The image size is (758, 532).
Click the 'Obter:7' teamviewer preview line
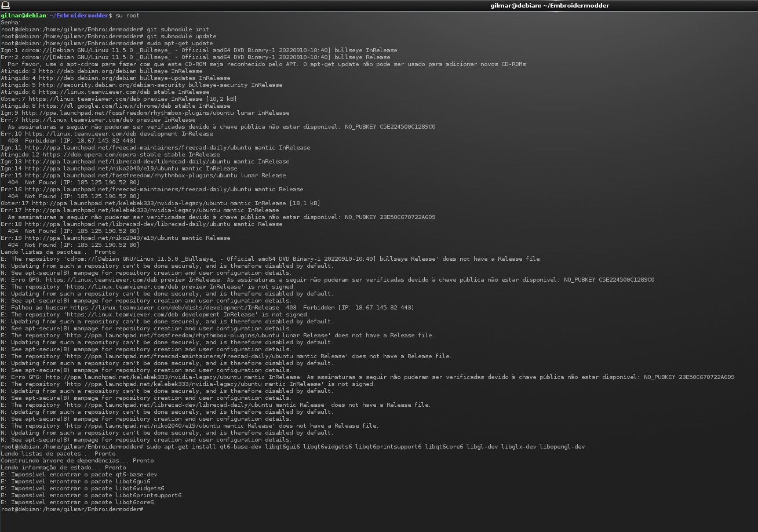click(x=119, y=99)
